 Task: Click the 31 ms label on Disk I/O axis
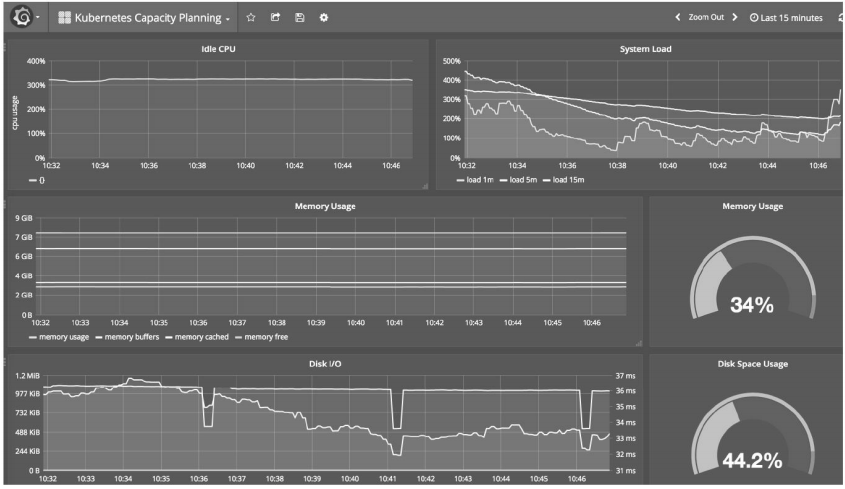[x=625, y=471]
